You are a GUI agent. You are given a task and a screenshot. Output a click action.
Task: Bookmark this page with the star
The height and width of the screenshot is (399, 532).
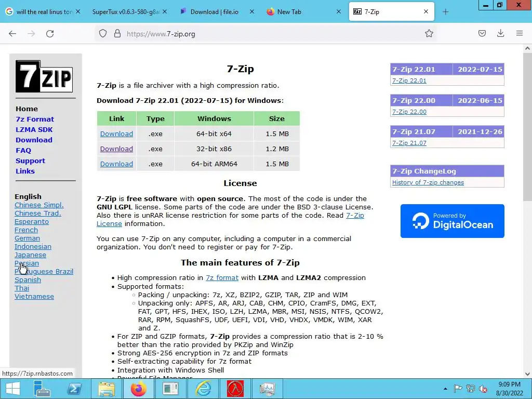429,33
